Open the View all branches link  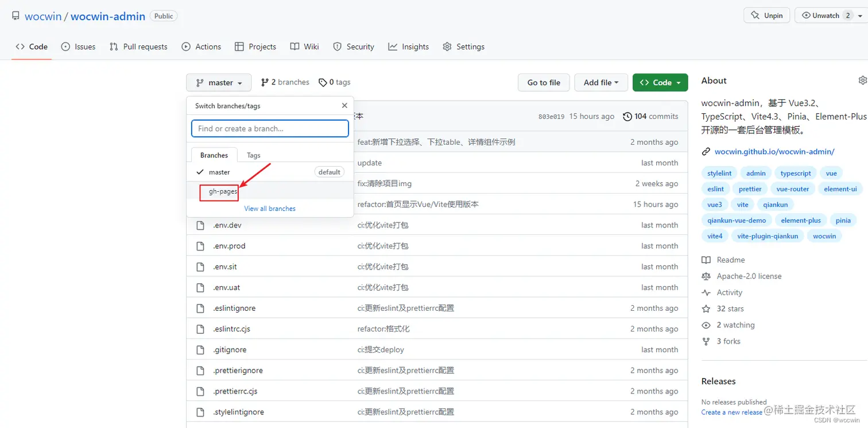pyautogui.click(x=270, y=209)
